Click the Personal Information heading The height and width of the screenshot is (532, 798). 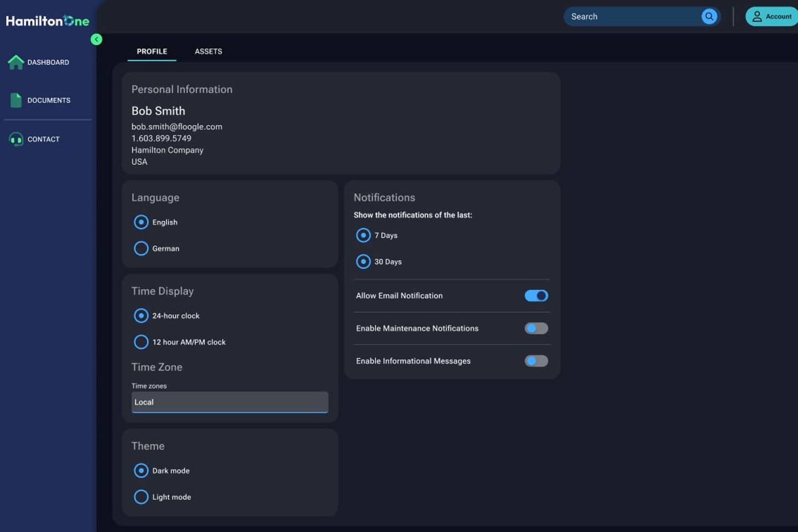tap(182, 89)
